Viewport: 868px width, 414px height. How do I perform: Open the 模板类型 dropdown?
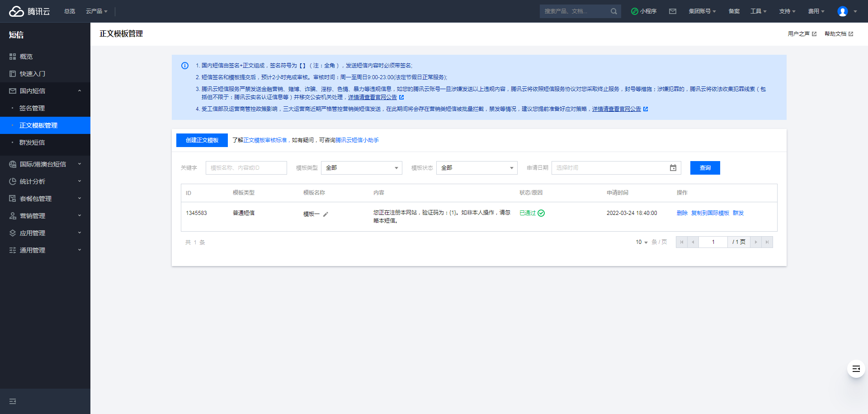pos(362,168)
